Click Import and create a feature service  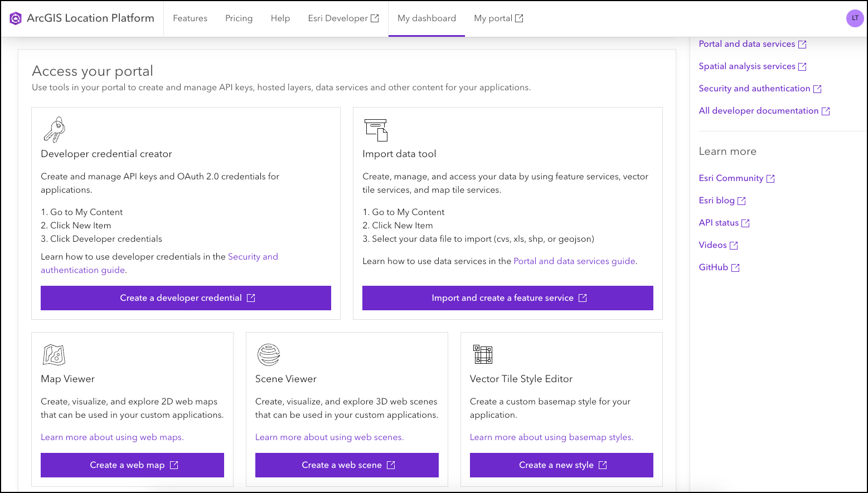pyautogui.click(x=507, y=297)
